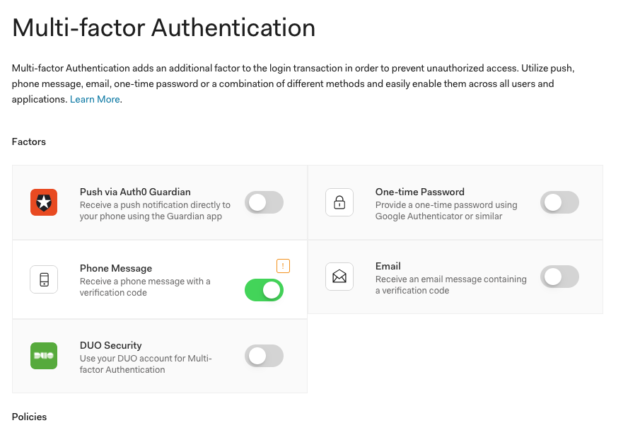
Task: Click the Factors section heading
Action: coord(29,142)
